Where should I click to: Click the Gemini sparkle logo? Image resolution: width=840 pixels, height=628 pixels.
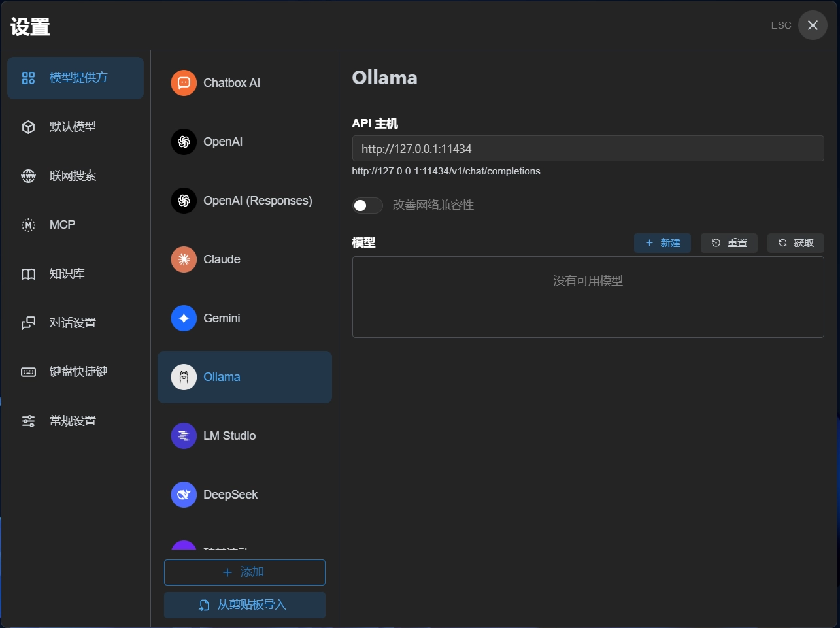tap(184, 318)
